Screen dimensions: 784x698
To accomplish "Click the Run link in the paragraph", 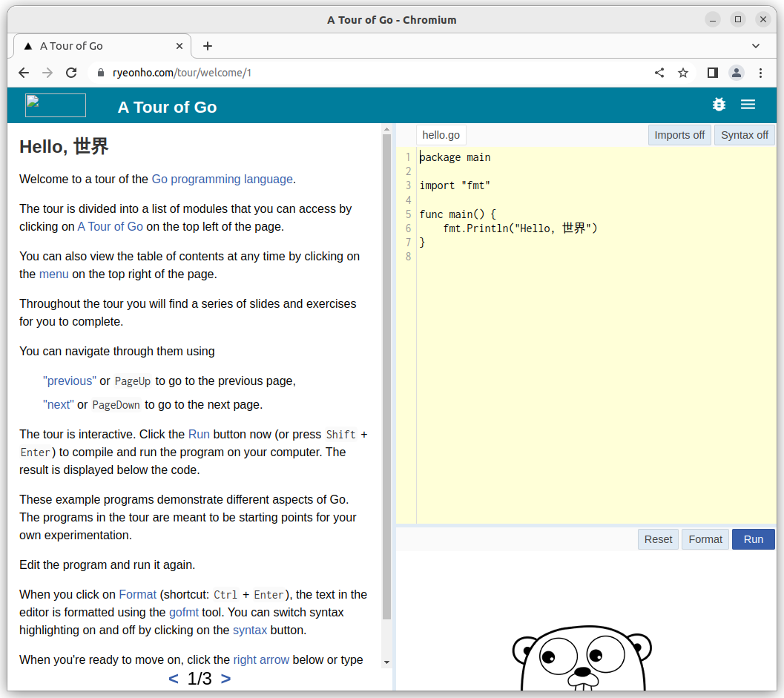I will tap(199, 434).
